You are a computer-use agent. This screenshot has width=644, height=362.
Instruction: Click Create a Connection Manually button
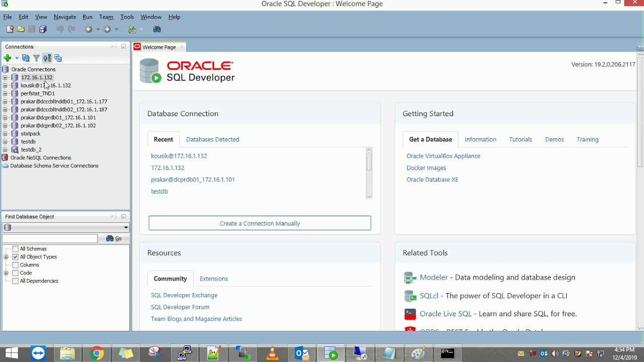pos(260,223)
